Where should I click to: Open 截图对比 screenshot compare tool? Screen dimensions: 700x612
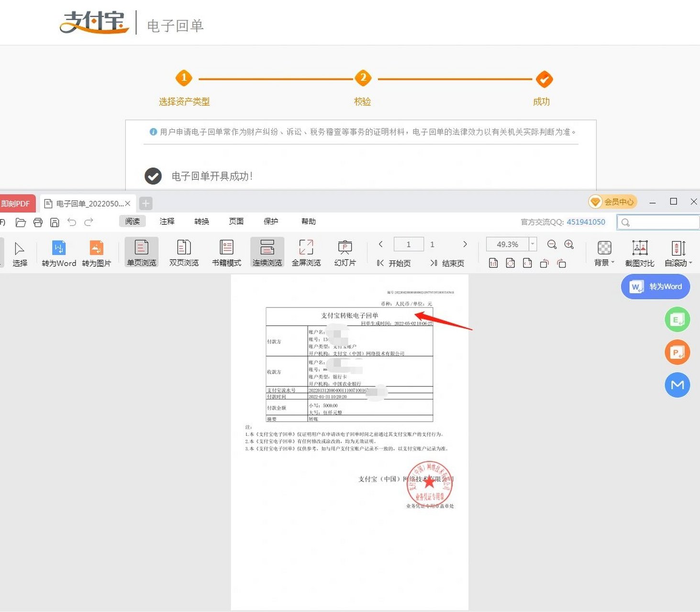pos(640,253)
